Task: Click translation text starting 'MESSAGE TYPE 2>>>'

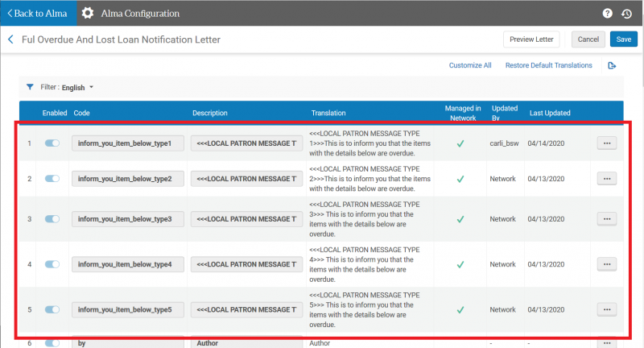Action: (369, 179)
